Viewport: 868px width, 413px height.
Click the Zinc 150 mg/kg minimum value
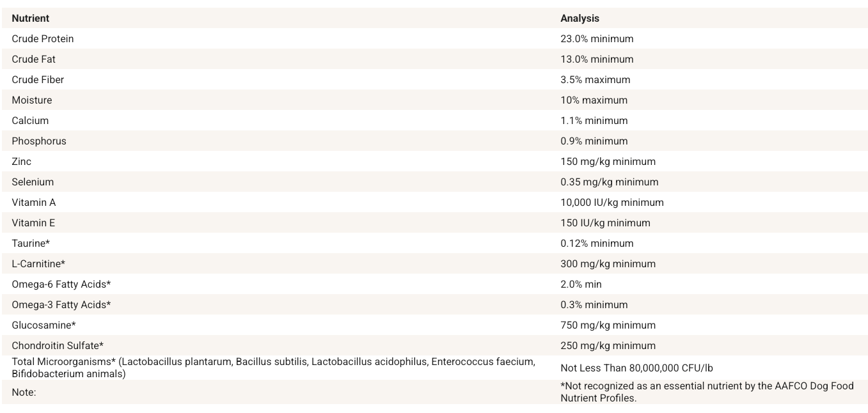click(x=608, y=162)
